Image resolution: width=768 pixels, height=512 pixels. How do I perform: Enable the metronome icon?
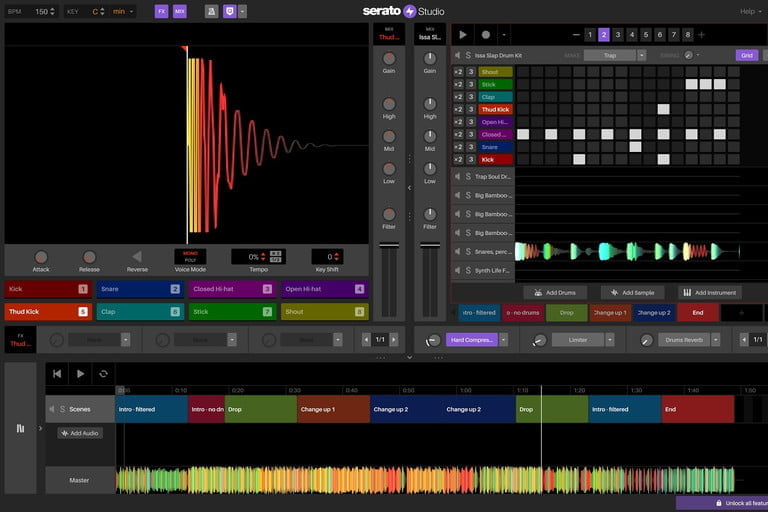tap(212, 11)
